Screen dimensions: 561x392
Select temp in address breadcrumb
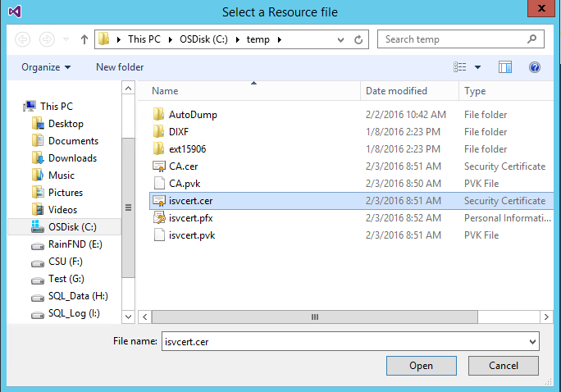click(258, 39)
